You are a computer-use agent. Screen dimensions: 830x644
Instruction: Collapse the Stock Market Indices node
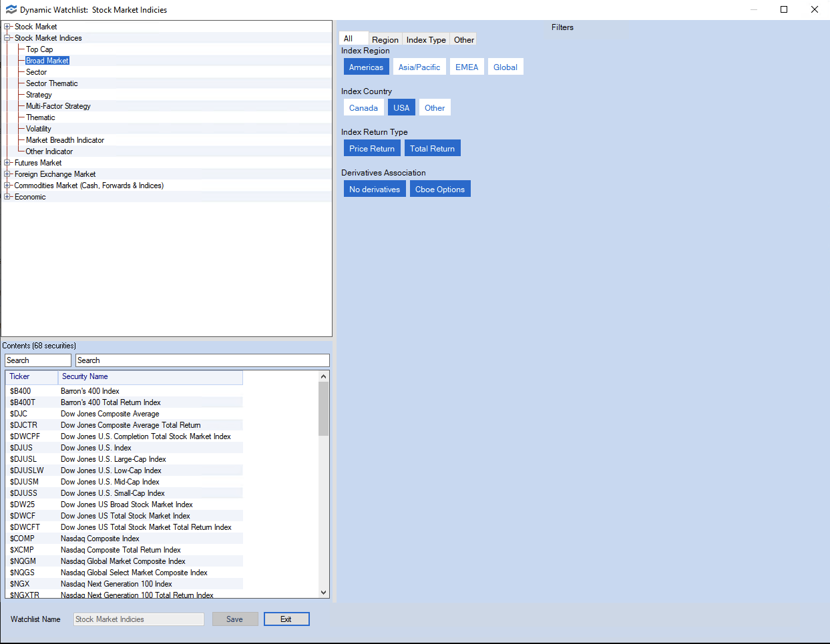pyautogui.click(x=7, y=37)
